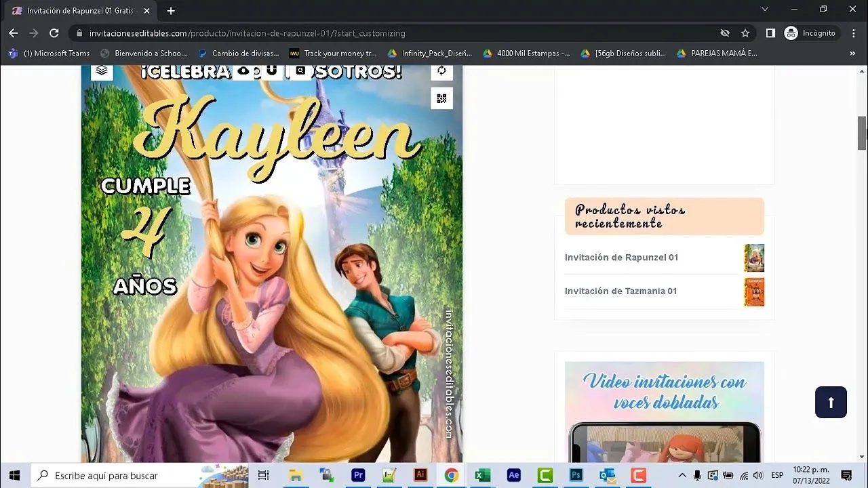The image size is (868, 488).
Task: Select the yellow number 4 on invitation
Action: 146,232
